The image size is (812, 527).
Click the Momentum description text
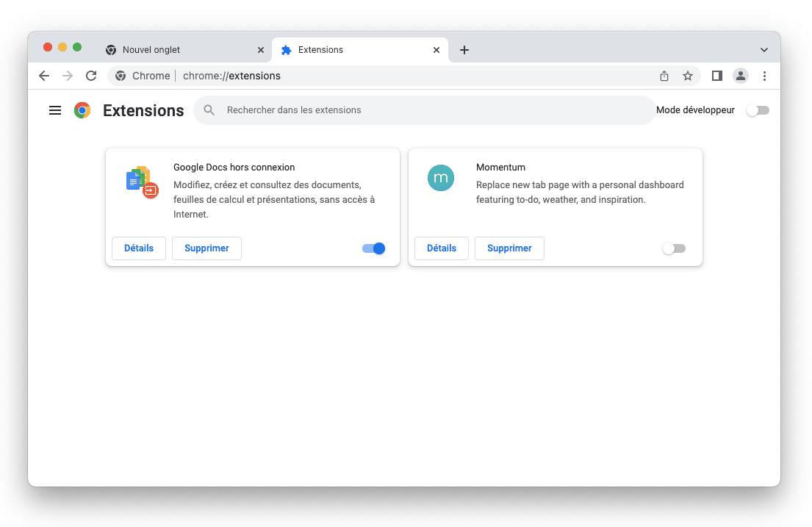click(x=580, y=193)
